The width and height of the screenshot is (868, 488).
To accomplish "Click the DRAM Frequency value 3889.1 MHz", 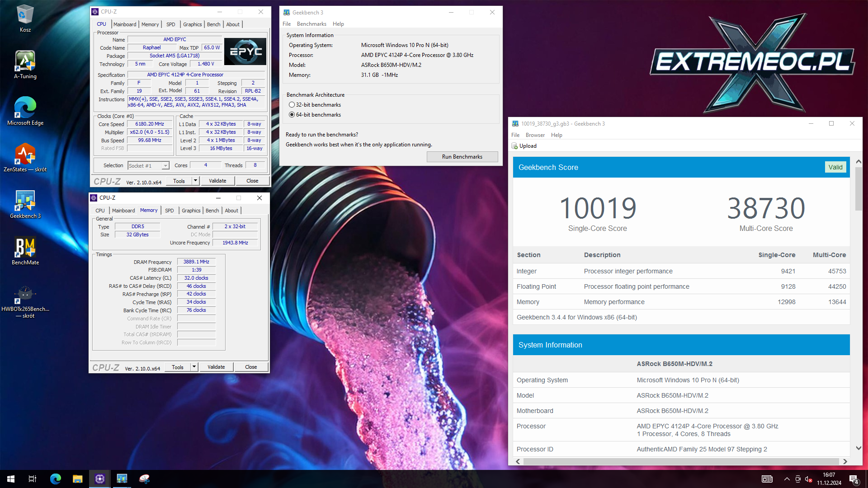I will click(x=196, y=262).
